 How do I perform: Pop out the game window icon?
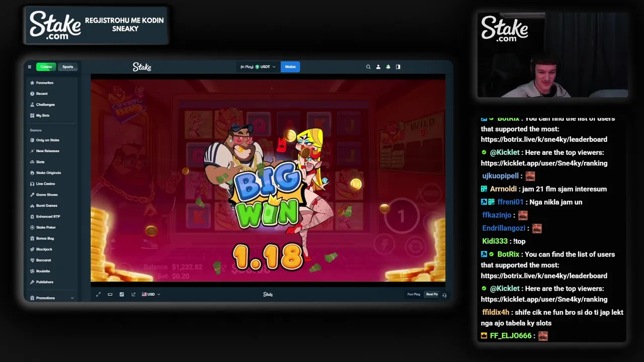point(133,295)
